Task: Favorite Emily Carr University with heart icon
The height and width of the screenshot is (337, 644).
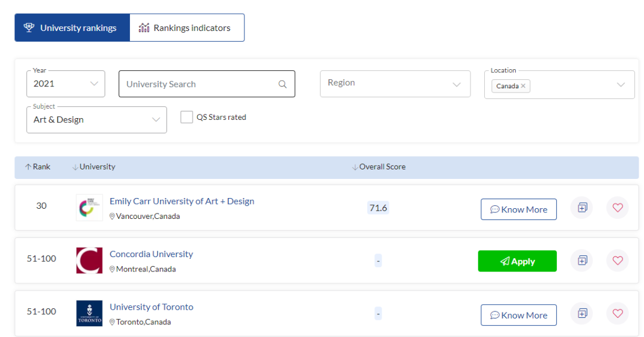Action: point(617,208)
